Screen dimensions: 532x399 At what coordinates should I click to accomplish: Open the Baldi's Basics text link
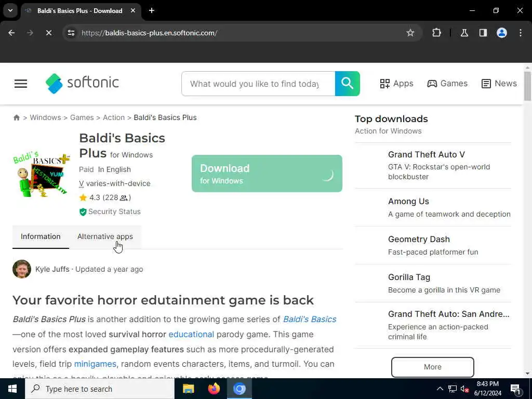tap(310, 320)
